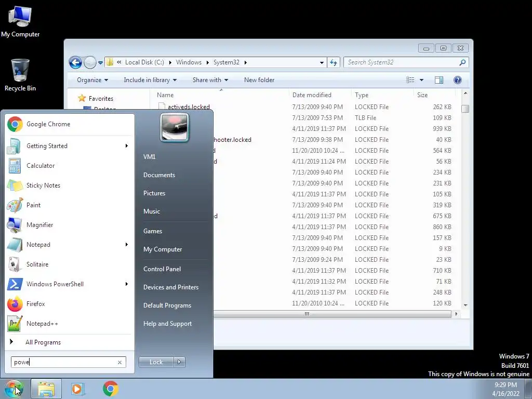This screenshot has width=532, height=399.
Task: Open view options dropdown arrow
Action: point(421,80)
